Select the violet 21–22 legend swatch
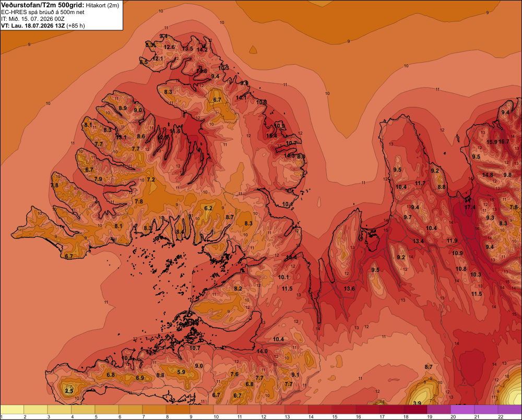Image resolution: width=522 pixels, height=420 pixels. pos(486,410)
